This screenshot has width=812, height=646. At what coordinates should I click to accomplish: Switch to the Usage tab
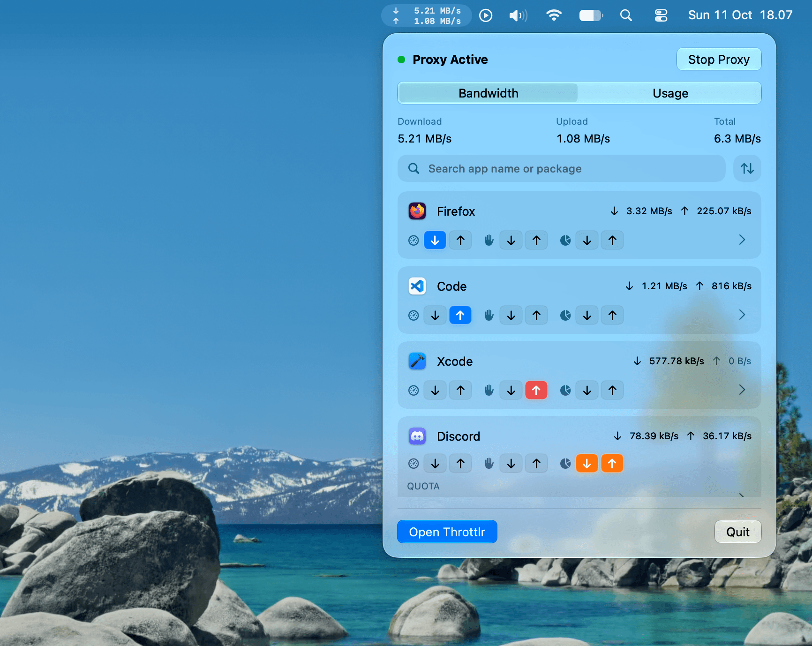pyautogui.click(x=670, y=93)
